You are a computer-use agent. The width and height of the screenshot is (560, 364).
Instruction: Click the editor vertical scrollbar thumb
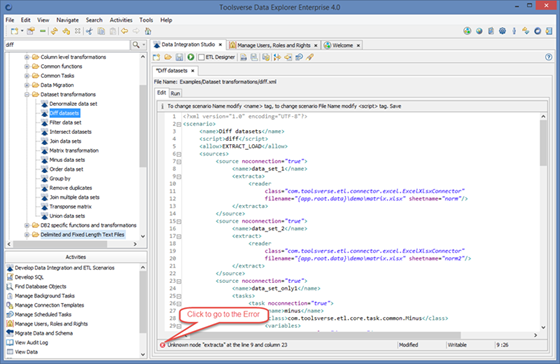pos(543,143)
